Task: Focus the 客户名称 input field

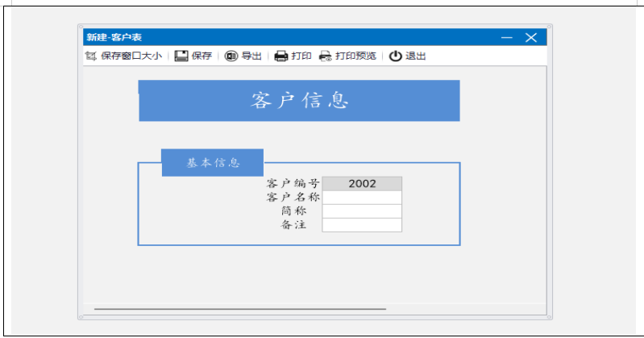Action: pos(362,198)
